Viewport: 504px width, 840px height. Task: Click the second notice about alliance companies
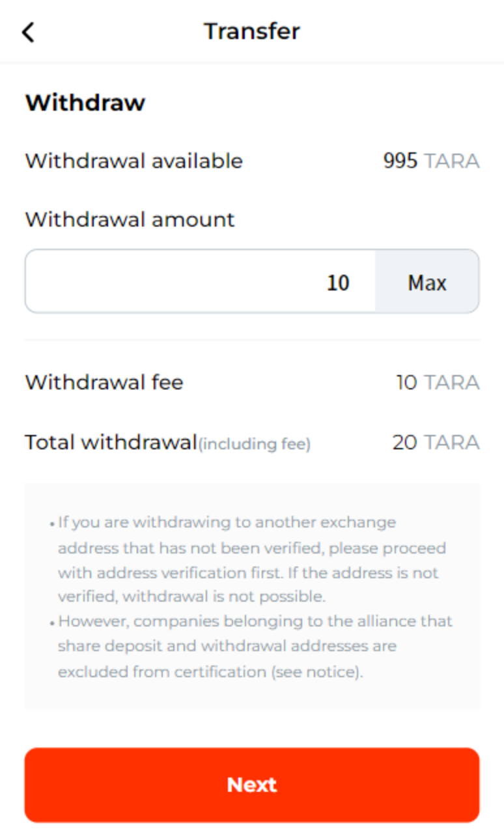click(x=255, y=646)
